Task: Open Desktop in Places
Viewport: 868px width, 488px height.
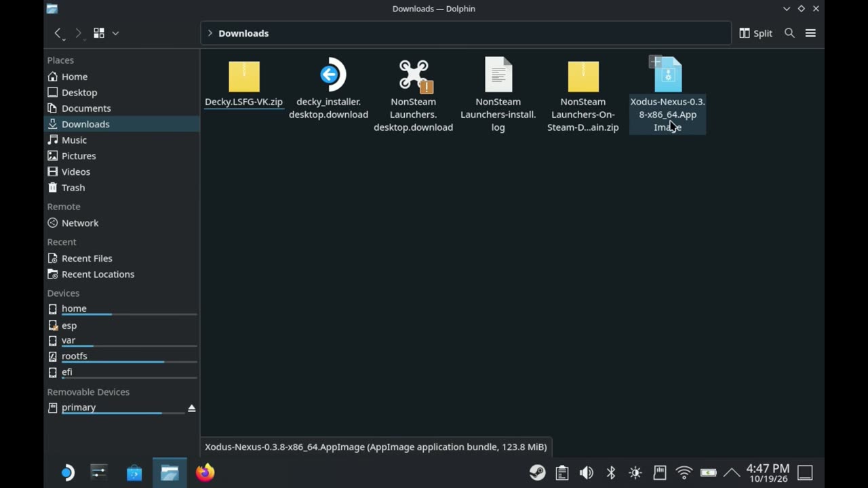Action: click(122, 92)
